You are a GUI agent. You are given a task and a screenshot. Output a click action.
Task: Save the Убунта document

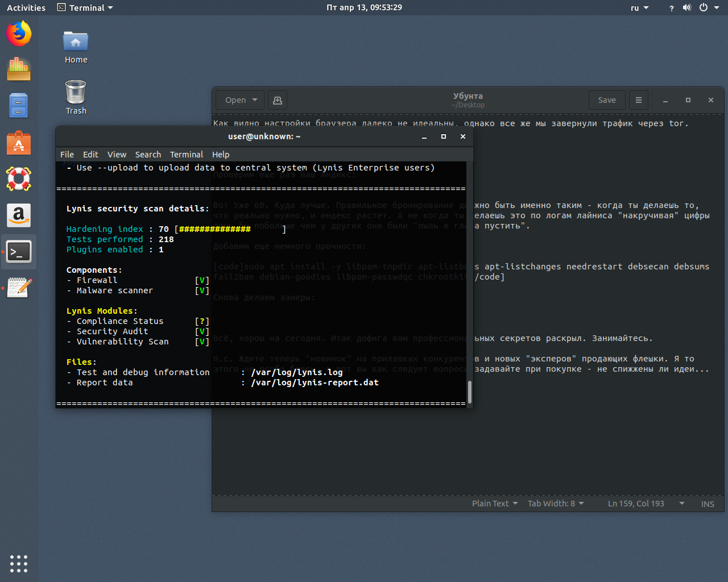(606, 100)
